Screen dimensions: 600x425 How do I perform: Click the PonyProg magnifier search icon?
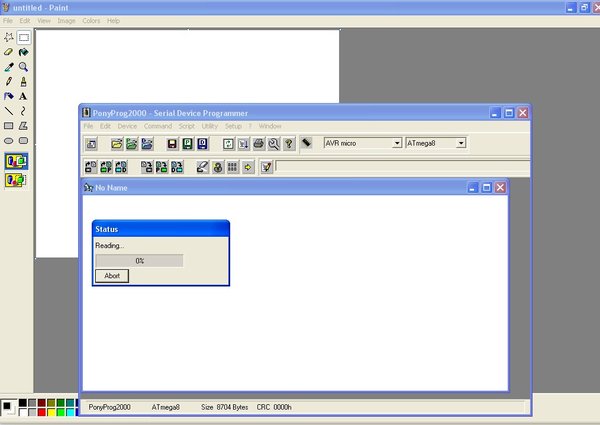[x=274, y=144]
